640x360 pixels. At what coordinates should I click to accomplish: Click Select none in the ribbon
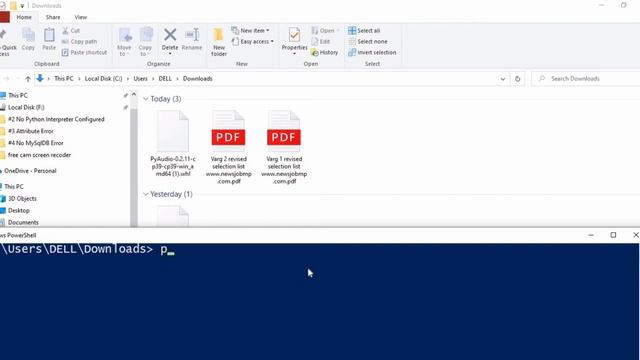click(x=368, y=42)
